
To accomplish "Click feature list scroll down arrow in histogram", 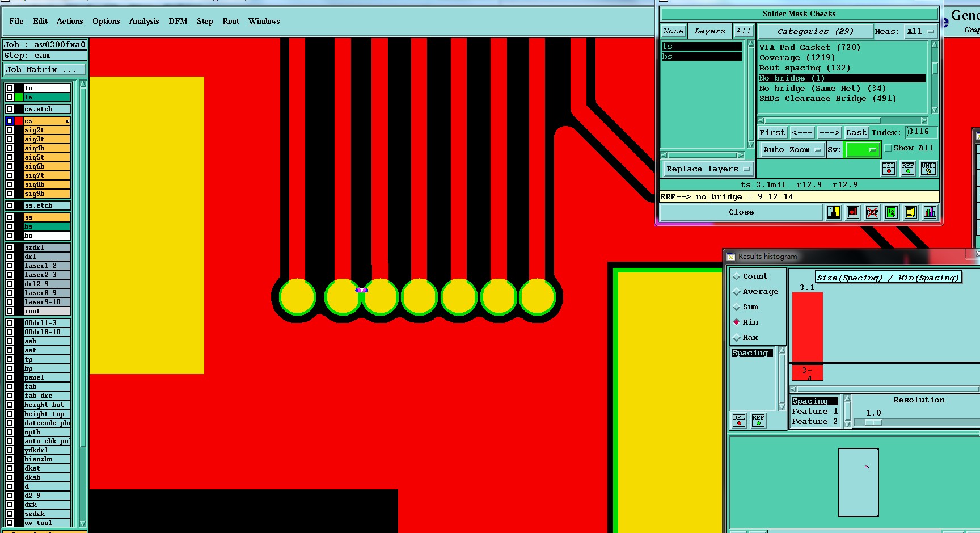I will point(847,423).
